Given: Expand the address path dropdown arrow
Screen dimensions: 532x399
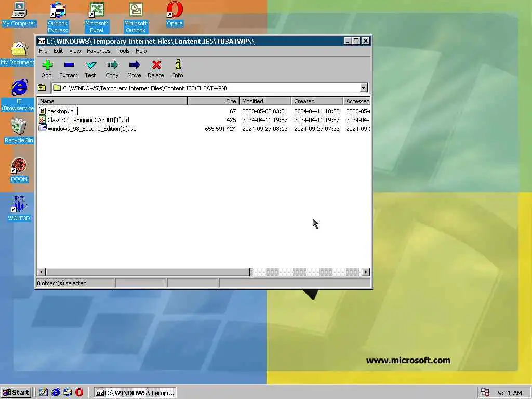Looking at the screenshot, I should pos(363,88).
